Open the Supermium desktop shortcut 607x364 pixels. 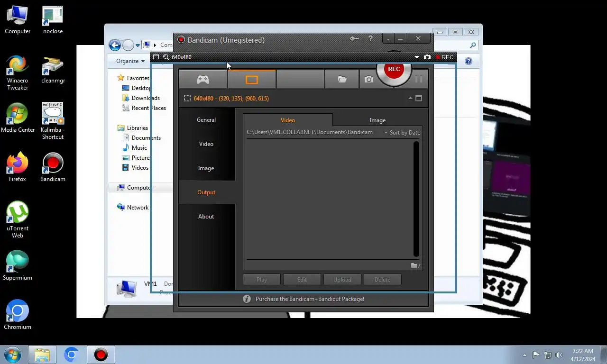coord(18,266)
